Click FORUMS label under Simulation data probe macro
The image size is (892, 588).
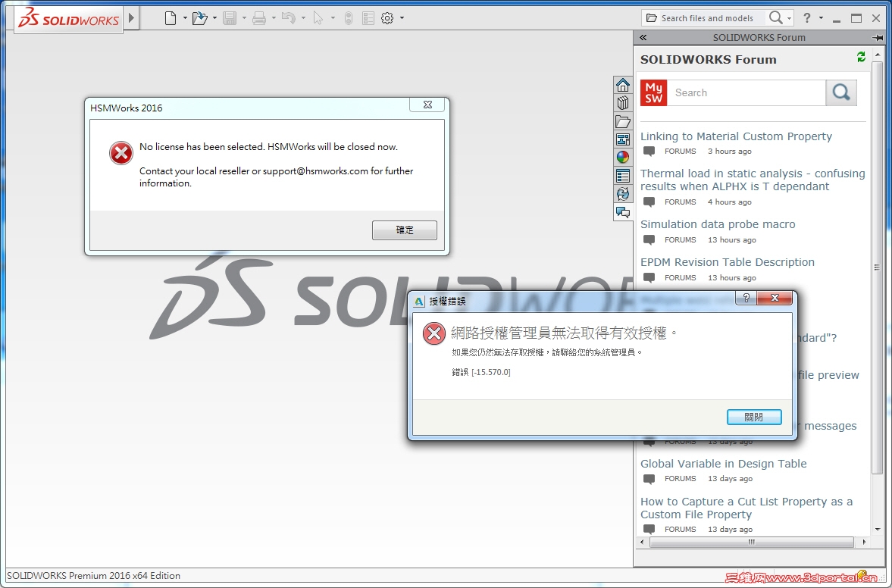pyautogui.click(x=680, y=240)
